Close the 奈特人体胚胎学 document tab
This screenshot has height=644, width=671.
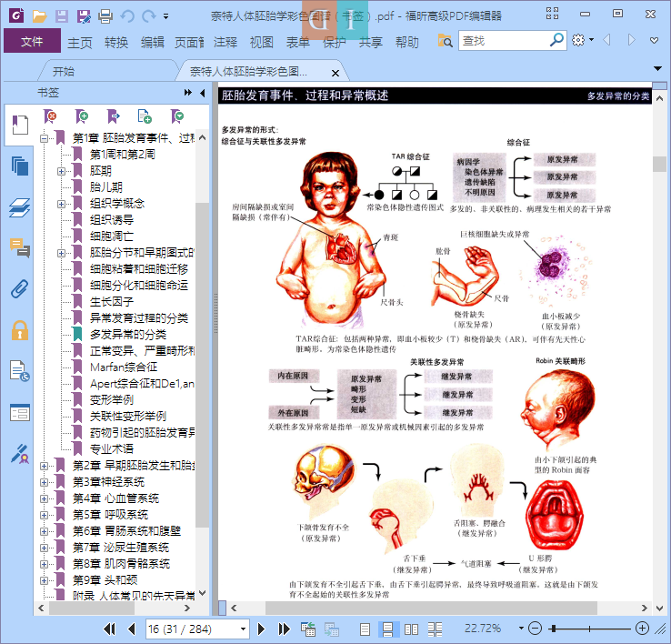tap(335, 73)
